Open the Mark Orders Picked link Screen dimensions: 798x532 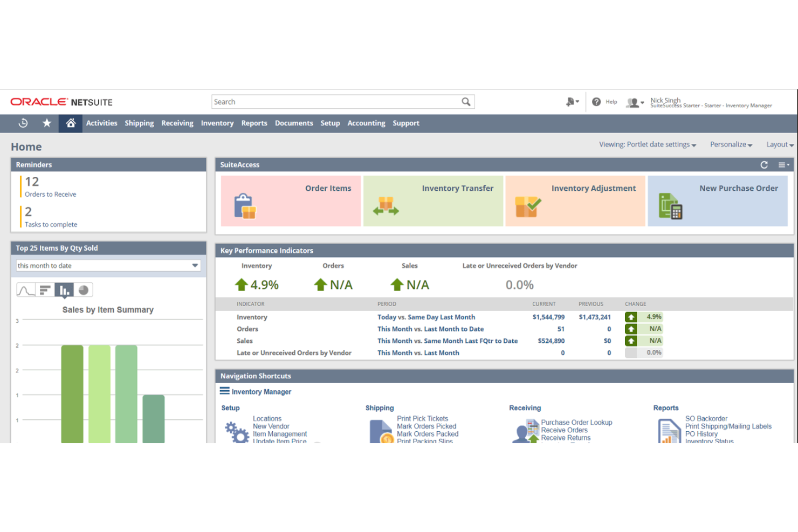pyautogui.click(x=426, y=426)
